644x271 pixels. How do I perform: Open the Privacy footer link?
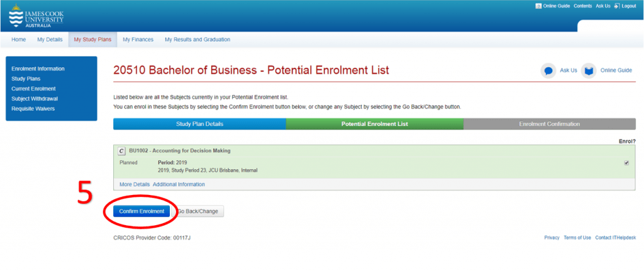point(552,238)
